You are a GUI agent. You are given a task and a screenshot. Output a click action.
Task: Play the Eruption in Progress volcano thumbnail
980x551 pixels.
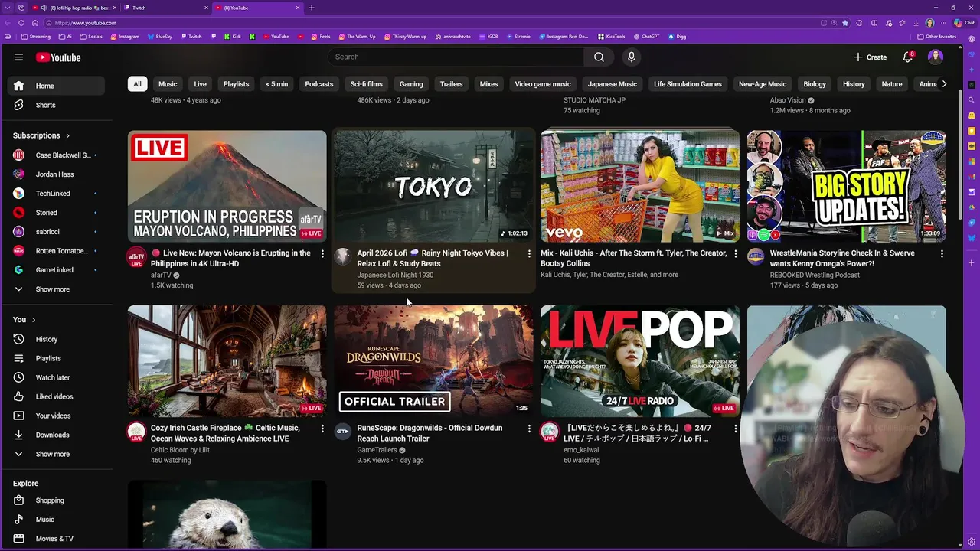click(x=227, y=186)
